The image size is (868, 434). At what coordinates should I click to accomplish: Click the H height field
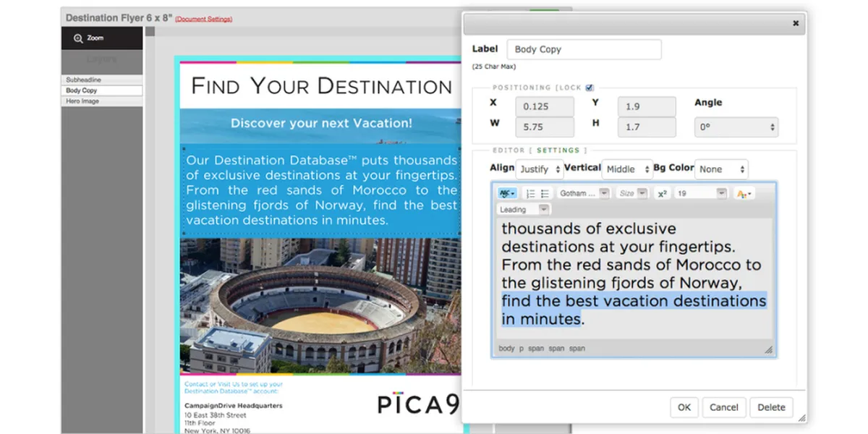pos(647,127)
